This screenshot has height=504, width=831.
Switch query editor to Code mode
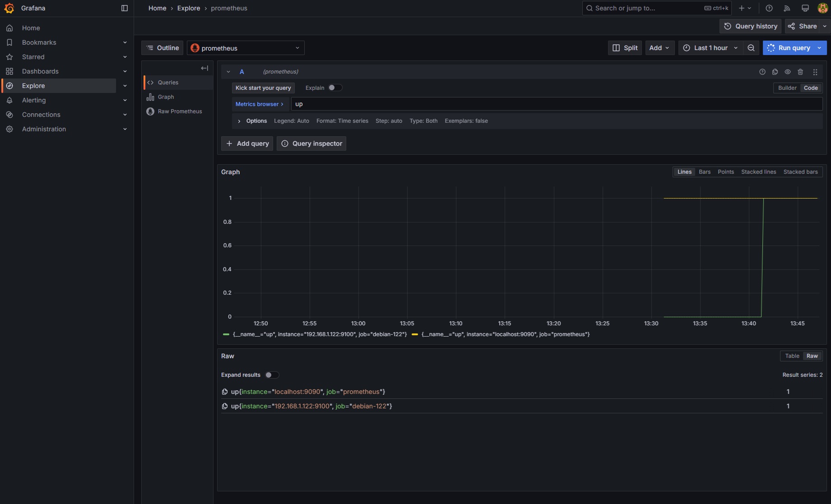click(x=811, y=88)
